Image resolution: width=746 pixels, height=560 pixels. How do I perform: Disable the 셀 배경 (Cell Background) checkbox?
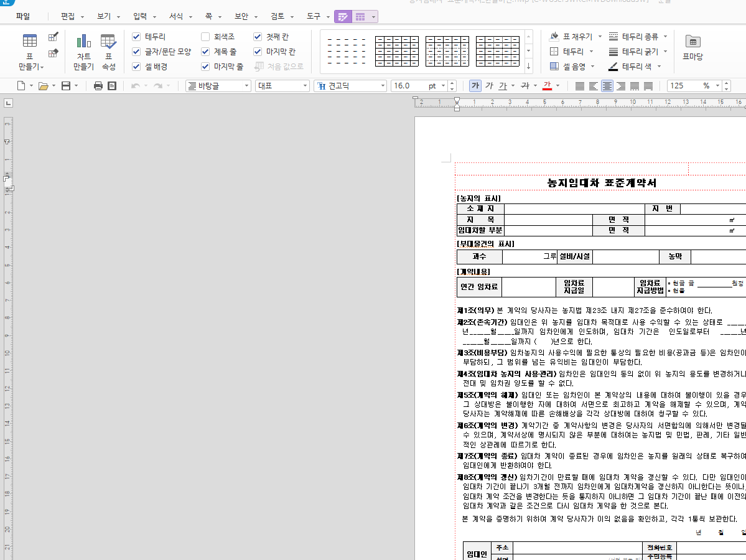pos(136,67)
